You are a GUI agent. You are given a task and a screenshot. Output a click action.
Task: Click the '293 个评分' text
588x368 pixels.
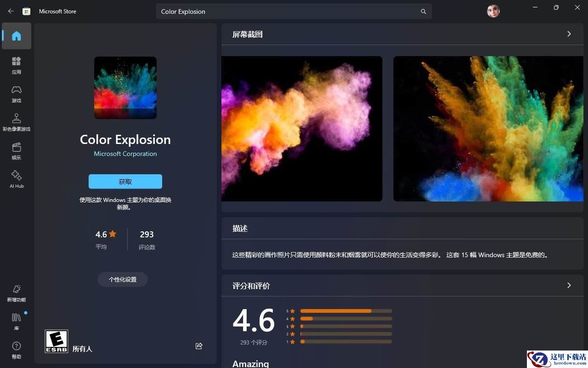254,343
